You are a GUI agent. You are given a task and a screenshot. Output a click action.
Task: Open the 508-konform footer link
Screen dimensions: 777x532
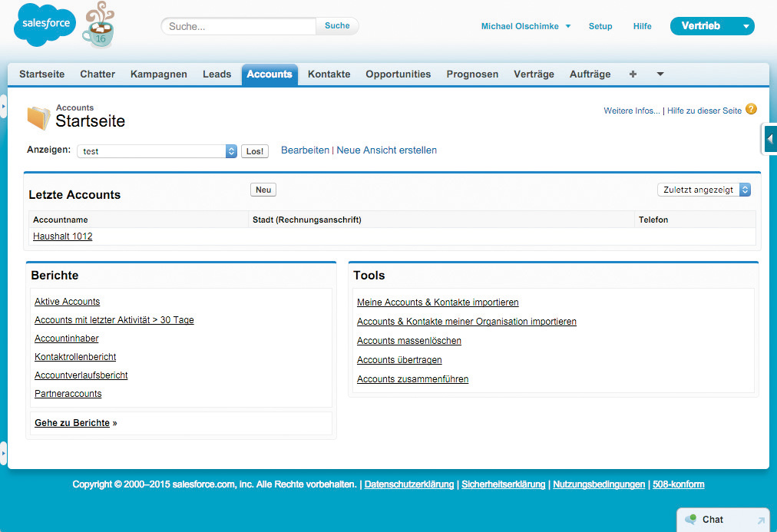tap(678, 484)
